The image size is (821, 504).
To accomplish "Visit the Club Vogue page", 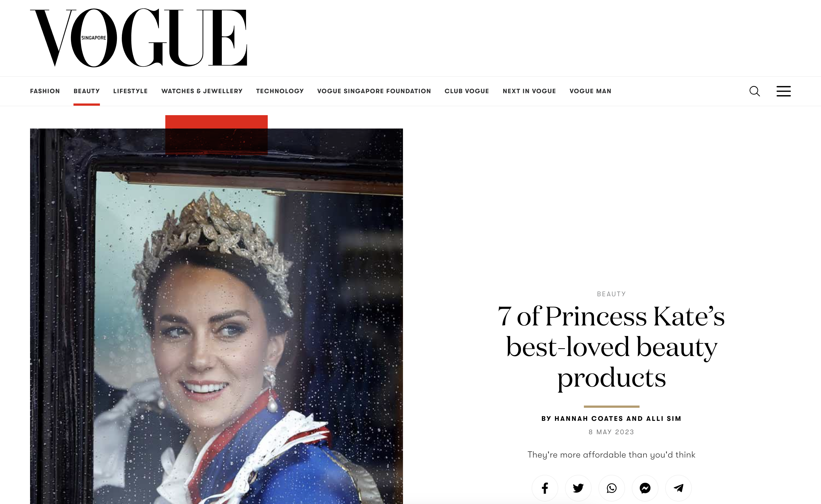I will pyautogui.click(x=467, y=91).
